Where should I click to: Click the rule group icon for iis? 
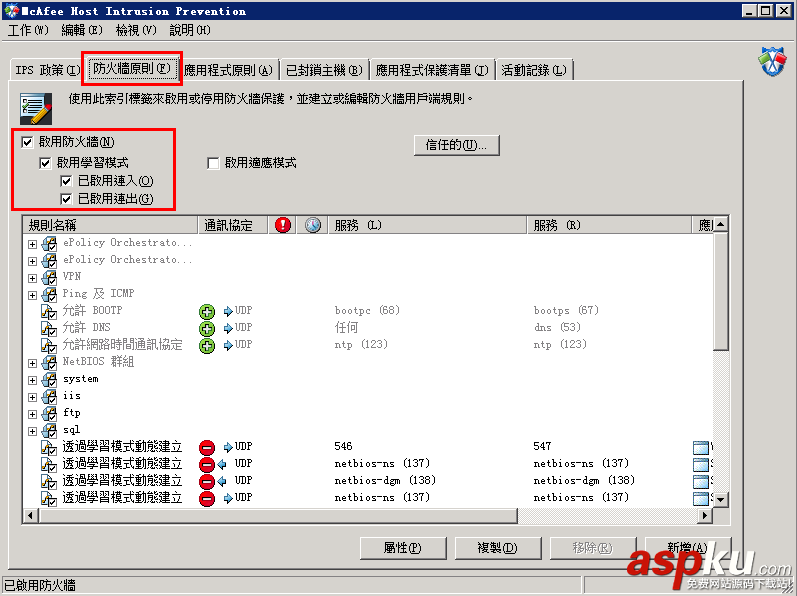click(49, 396)
